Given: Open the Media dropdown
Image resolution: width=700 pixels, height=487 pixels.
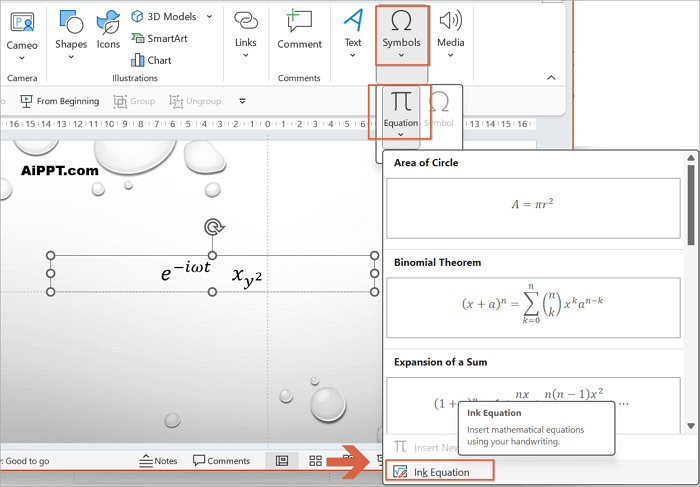Looking at the screenshot, I should click(x=450, y=56).
